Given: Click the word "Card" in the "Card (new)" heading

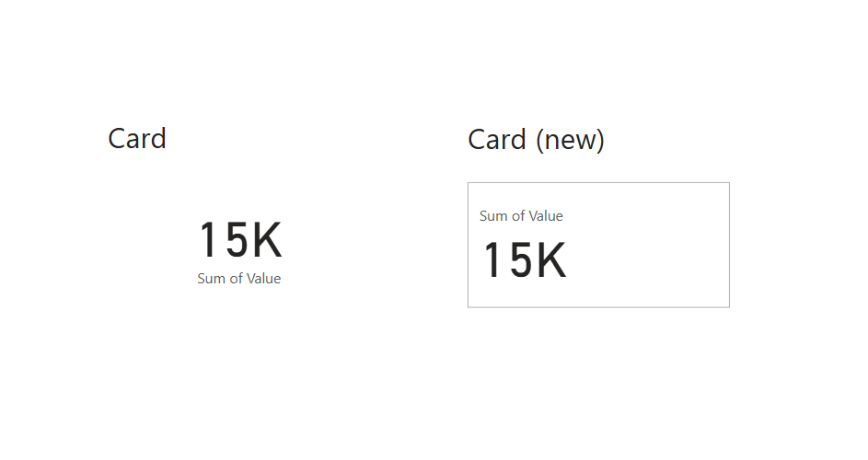Looking at the screenshot, I should pyautogui.click(x=497, y=140).
